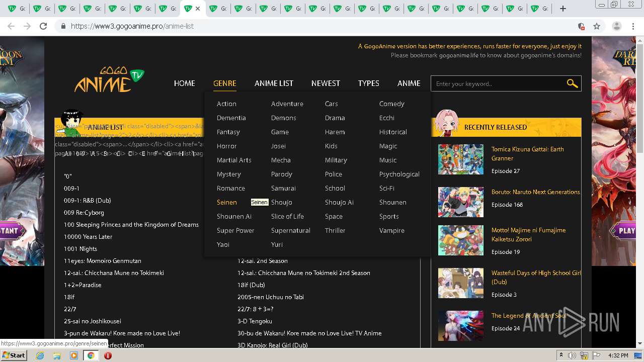Go back with browser back arrow

[x=11, y=26]
